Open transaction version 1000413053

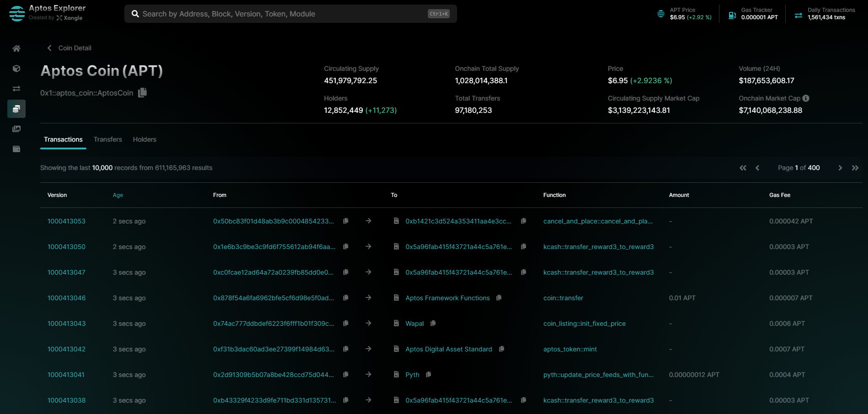[66, 221]
